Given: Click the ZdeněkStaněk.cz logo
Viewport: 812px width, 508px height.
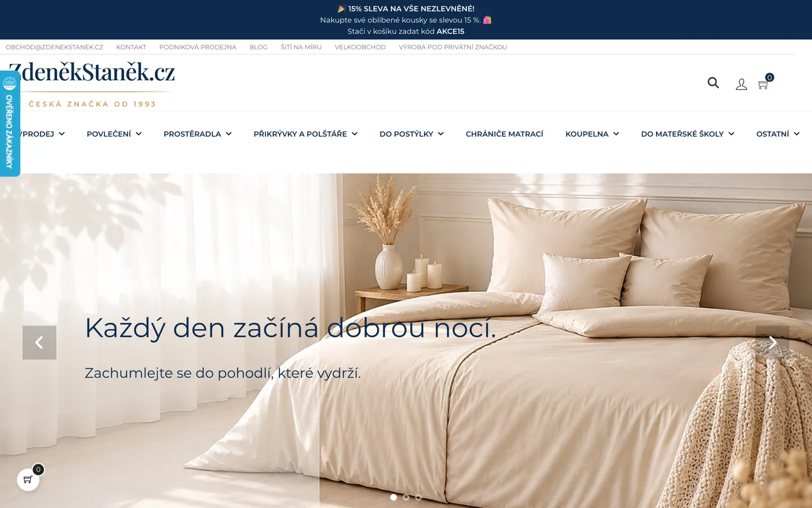Looking at the screenshot, I should click(x=92, y=72).
